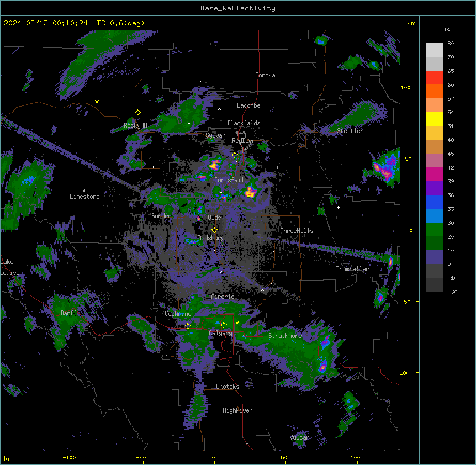
Task: Select the light blue 33 dBZ swatch
Action: 434,215
